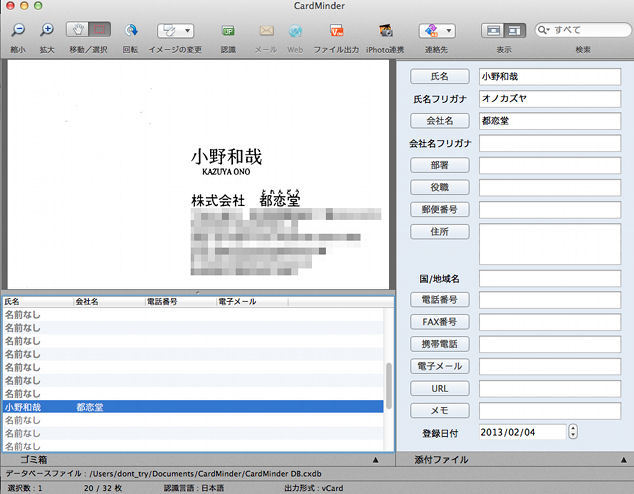Open the 連絡先 contacts dropdown
634x494 pixels.
(x=436, y=31)
